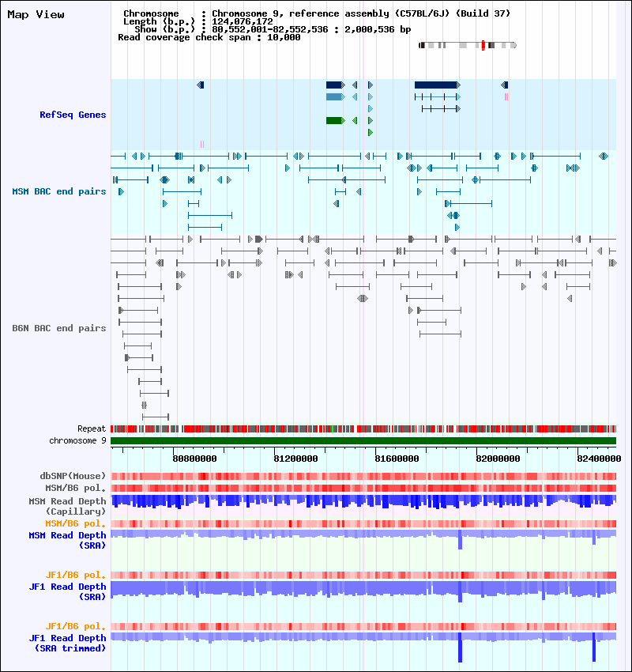Click the dark blue MSM Capillary read depth histogram

(x=363, y=501)
